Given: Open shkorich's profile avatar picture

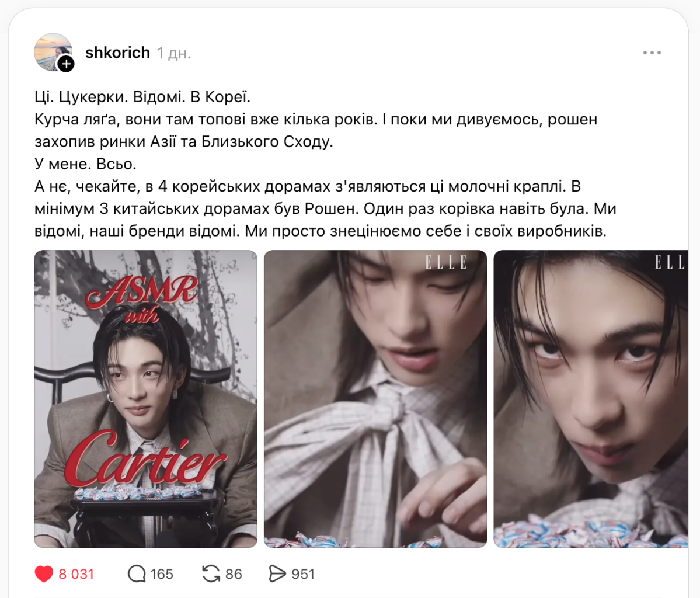Looking at the screenshot, I should tap(52, 51).
